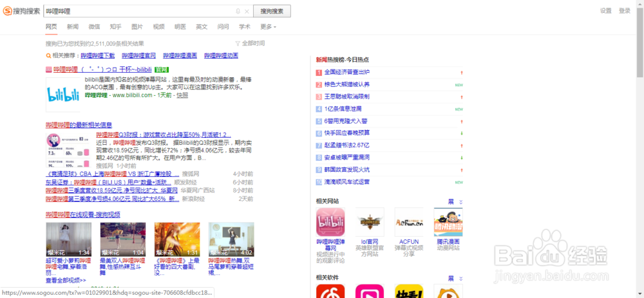This screenshot has width=644, height=298.
Task: Open 哔哩哔哩的最新相关信息 heading link
Action: click(79, 125)
